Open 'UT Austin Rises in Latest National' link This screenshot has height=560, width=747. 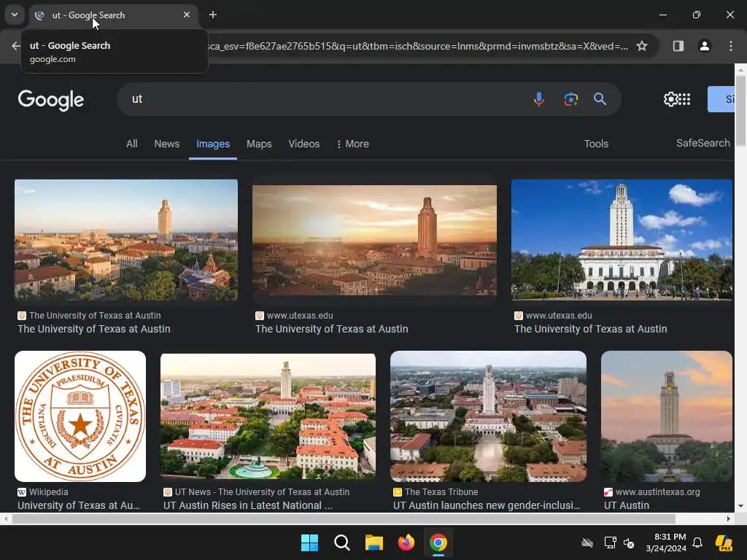pos(248,506)
